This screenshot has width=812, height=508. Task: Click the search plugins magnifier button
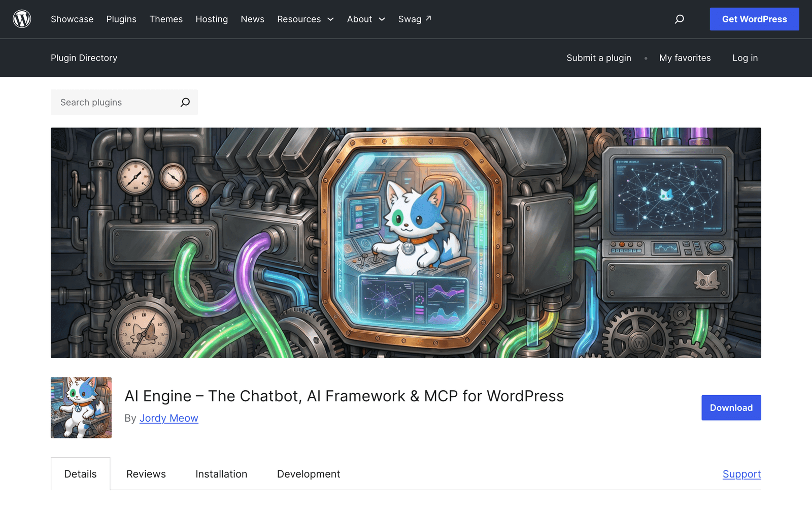tap(185, 102)
